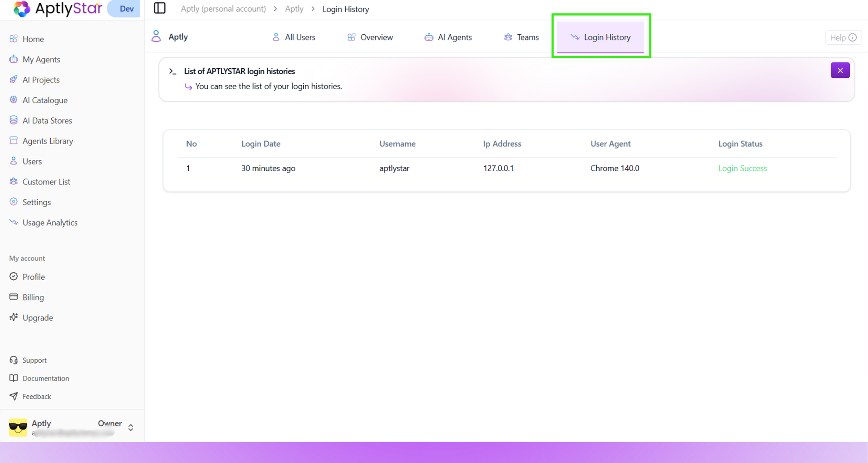Click the Users person icon in sidebar

(x=13, y=161)
